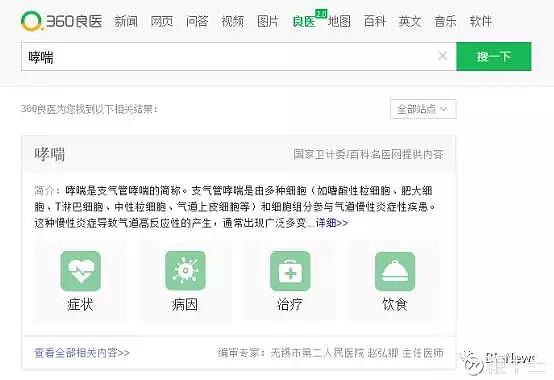Switch to the 地图 tab

(x=339, y=22)
